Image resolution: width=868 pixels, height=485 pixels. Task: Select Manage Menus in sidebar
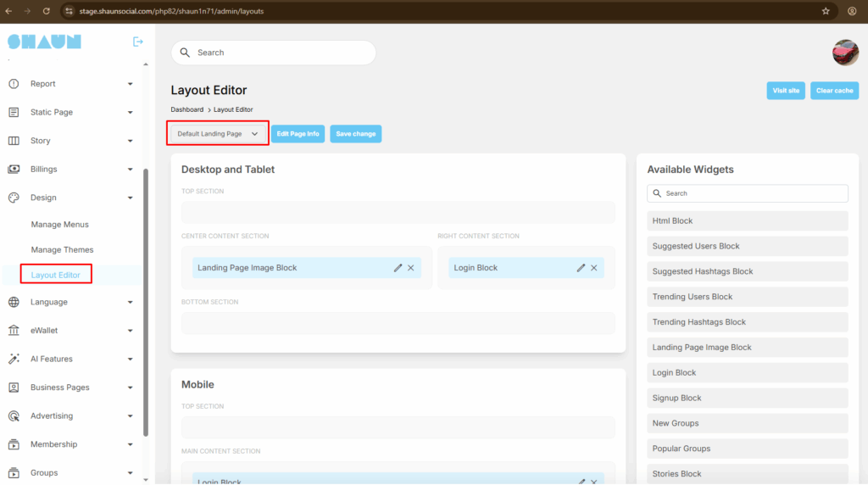click(x=59, y=225)
